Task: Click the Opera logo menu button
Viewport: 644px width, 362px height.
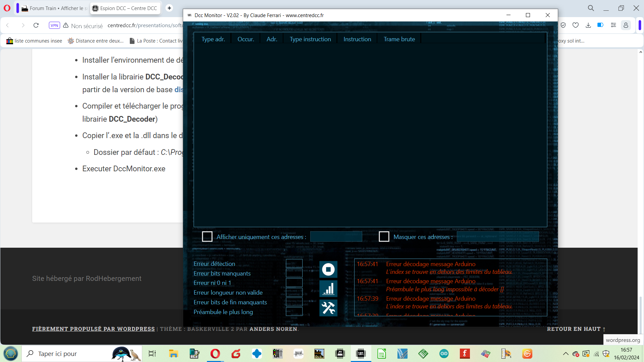Action: (x=7, y=8)
